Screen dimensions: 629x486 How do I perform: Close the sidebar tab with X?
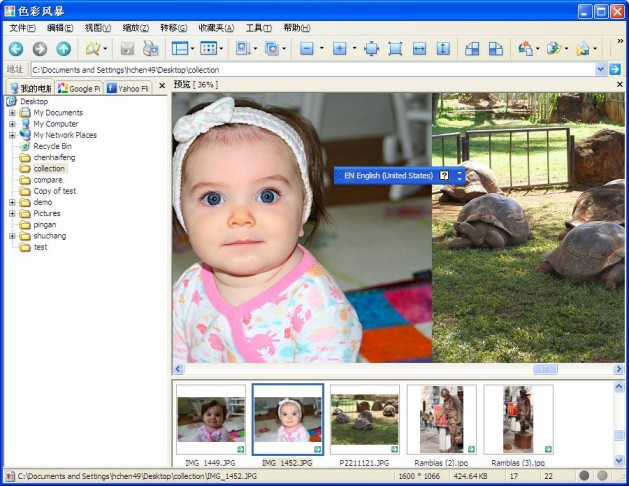(162, 88)
